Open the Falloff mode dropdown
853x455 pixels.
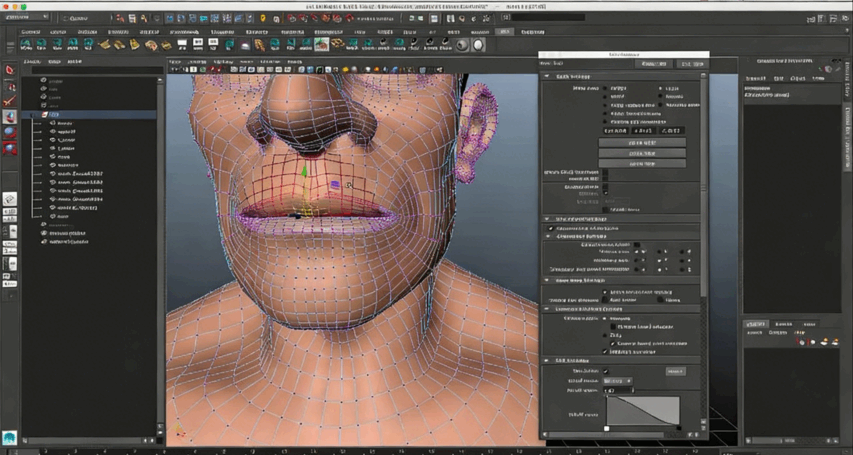[617, 381]
